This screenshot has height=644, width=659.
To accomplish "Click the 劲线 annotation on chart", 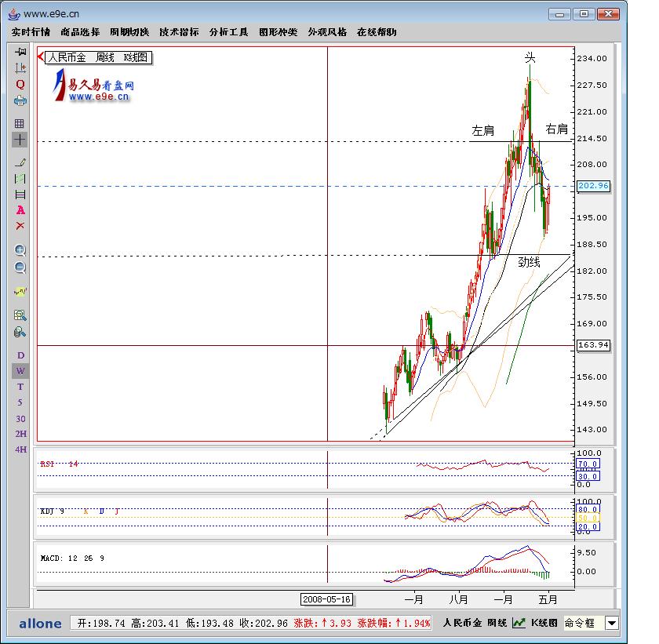I will [x=529, y=262].
